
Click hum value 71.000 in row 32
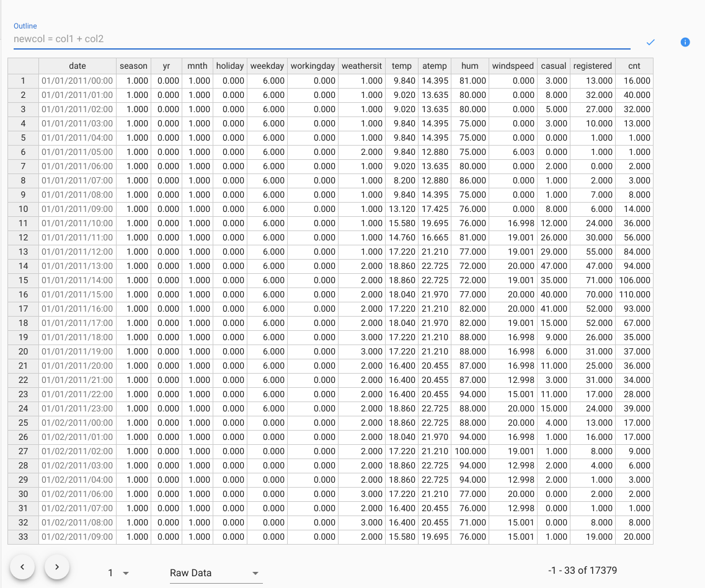470,522
